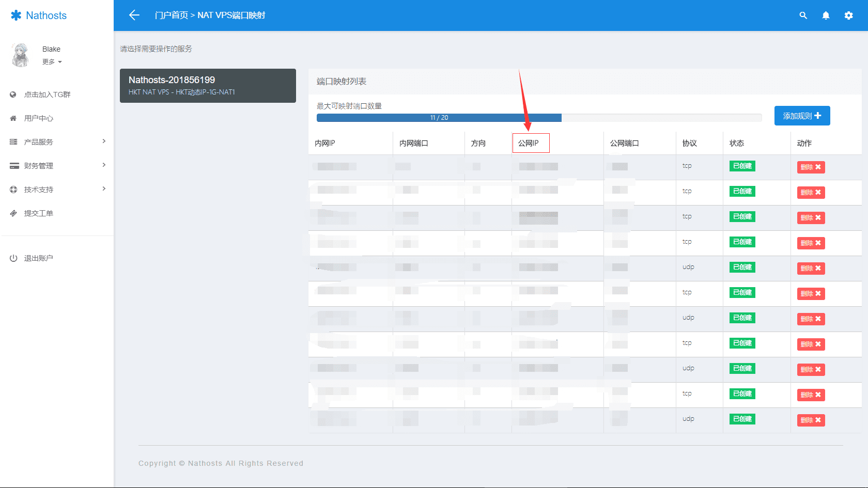
Task: Open notifications bell icon
Action: tap(826, 15)
